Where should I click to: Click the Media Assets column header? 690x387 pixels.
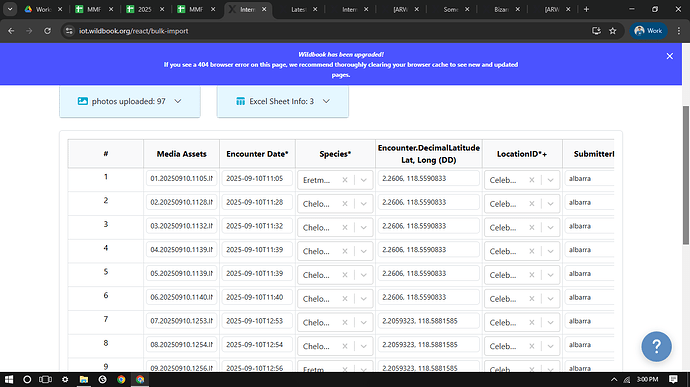click(x=181, y=154)
